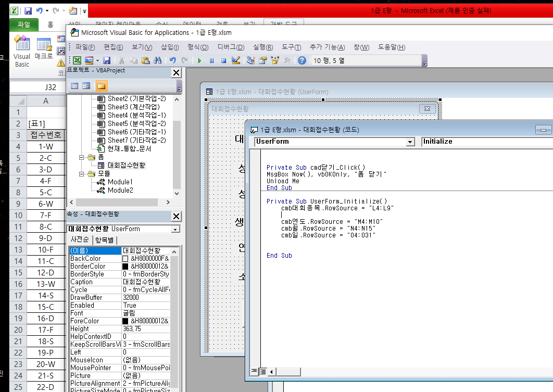
Task: Select Module1 in the project tree
Action: click(120, 182)
